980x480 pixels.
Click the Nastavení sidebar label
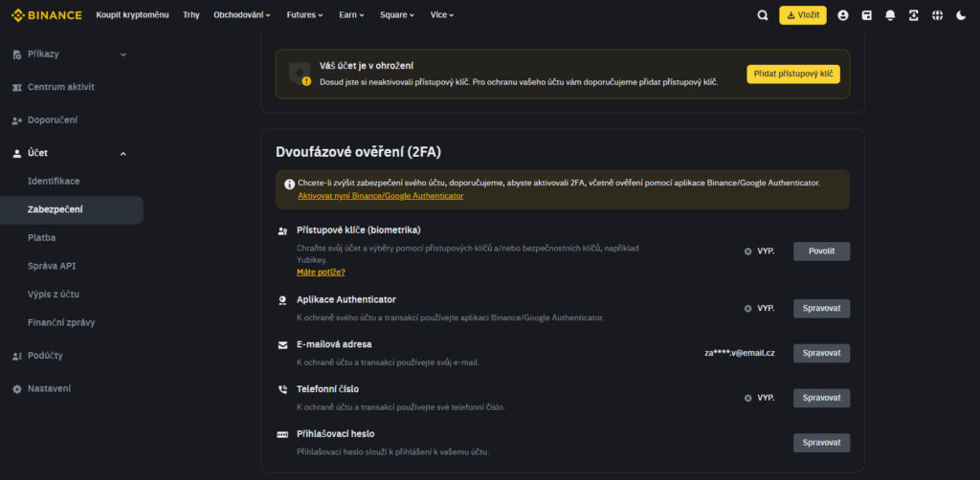click(x=50, y=388)
